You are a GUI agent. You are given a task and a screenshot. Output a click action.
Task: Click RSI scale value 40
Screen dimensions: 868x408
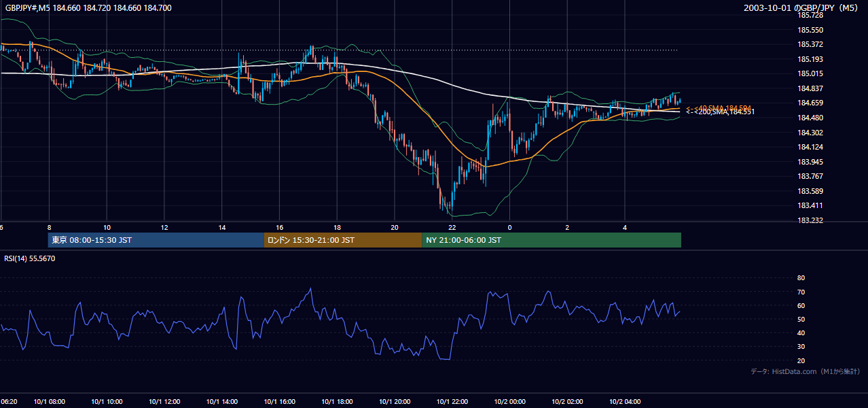(x=801, y=333)
